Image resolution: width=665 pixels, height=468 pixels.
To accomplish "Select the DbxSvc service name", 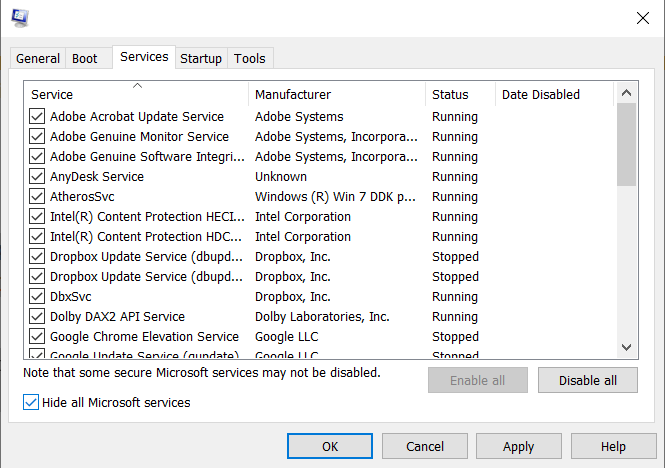I will pyautogui.click(x=71, y=297).
